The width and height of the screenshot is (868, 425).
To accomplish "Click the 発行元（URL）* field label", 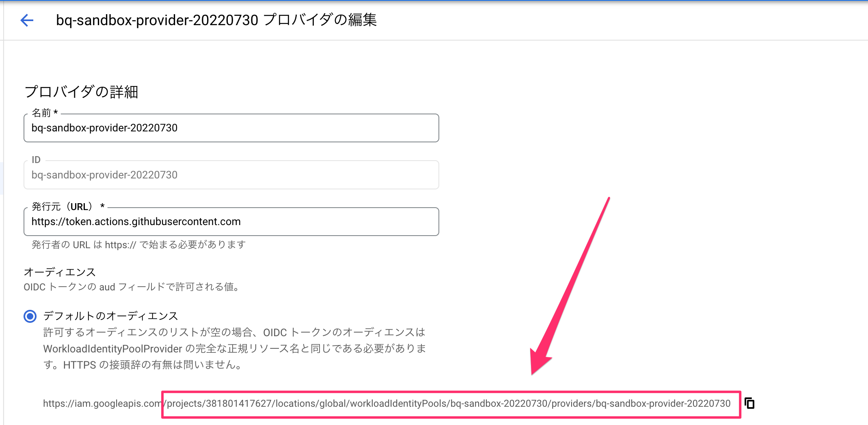I will pos(68,207).
